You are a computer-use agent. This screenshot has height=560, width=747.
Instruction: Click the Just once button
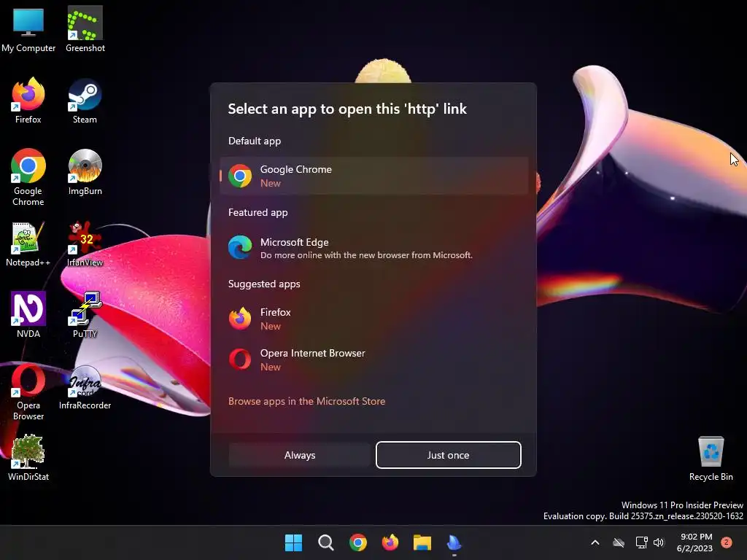[x=449, y=455]
